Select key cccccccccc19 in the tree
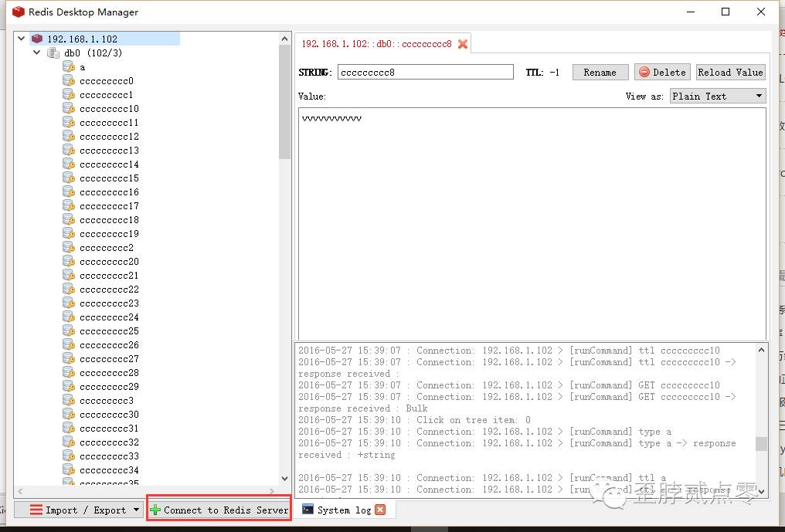Viewport: 785px width, 532px height. point(109,234)
